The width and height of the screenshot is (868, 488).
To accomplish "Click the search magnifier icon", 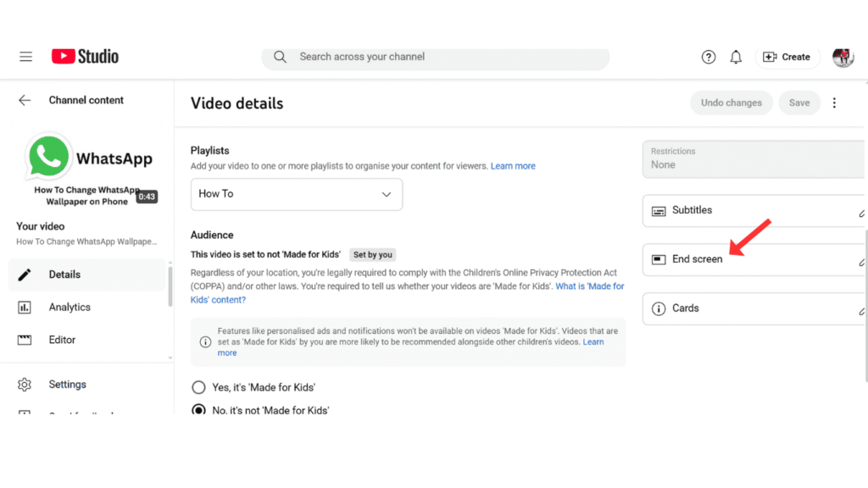I will [x=280, y=57].
